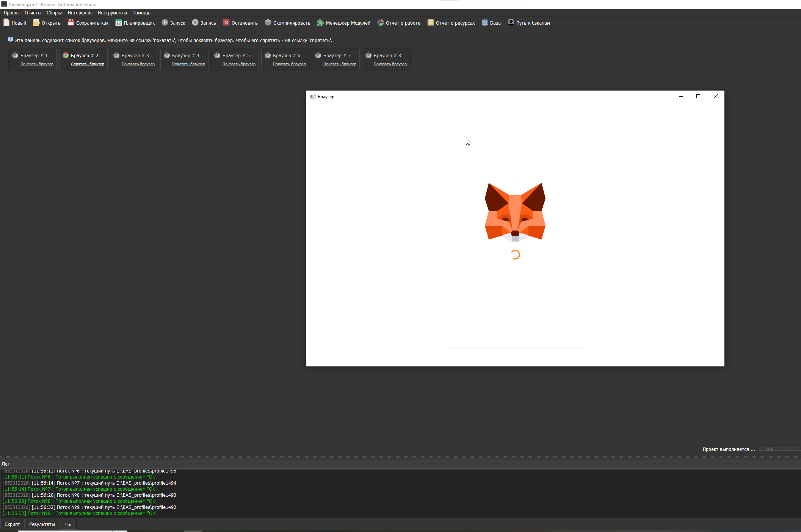Click Сохранить как floppy disk icon
Viewport: 801px width, 532px height.
pyautogui.click(x=71, y=23)
